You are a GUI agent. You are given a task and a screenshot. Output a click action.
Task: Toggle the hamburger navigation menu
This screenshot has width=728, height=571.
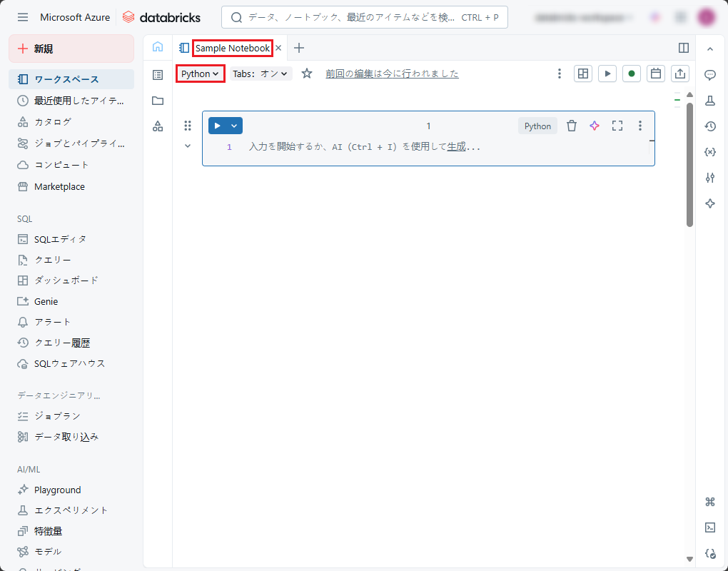coord(23,17)
